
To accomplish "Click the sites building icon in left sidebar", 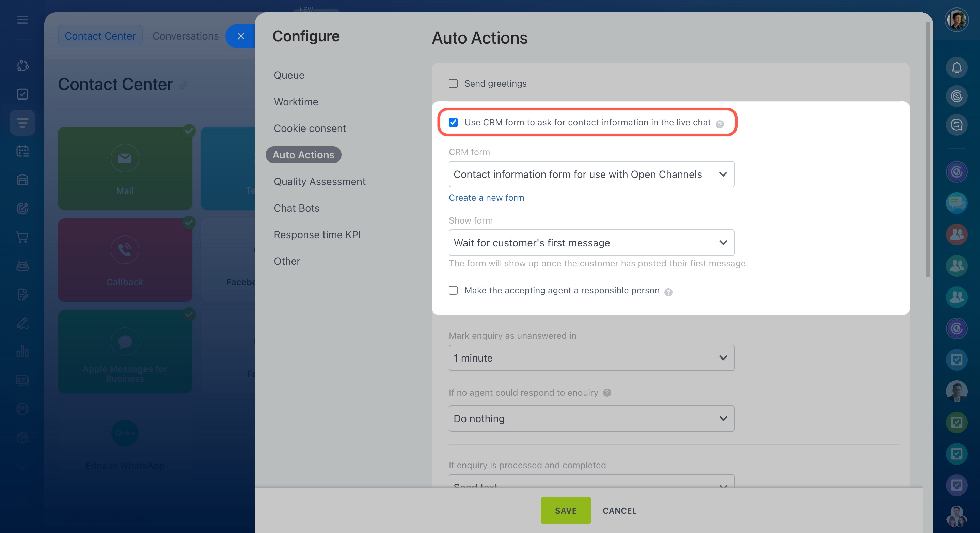I will pyautogui.click(x=22, y=180).
